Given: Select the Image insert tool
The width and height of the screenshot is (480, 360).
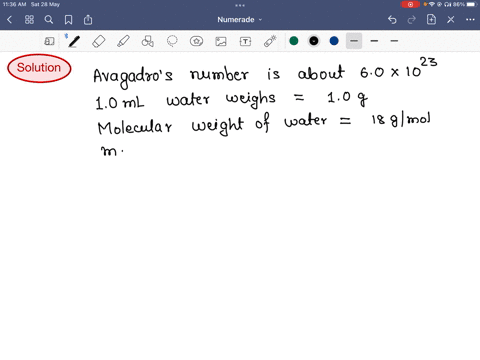Looking at the screenshot, I should tap(221, 41).
